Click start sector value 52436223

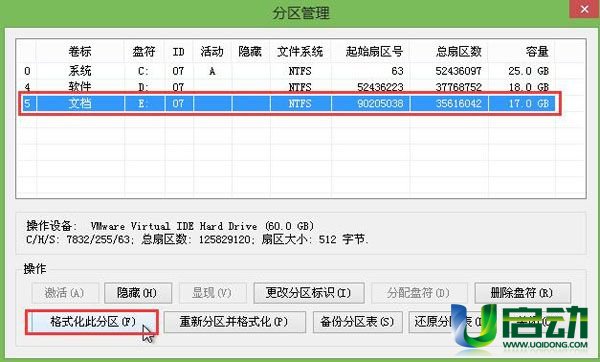[380, 87]
